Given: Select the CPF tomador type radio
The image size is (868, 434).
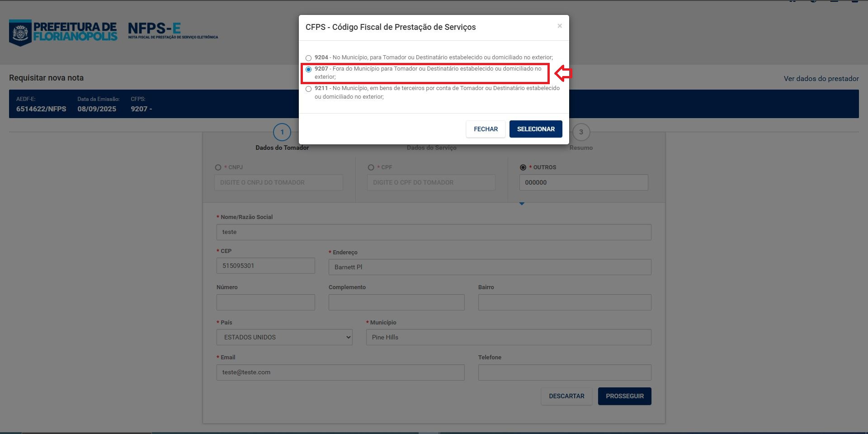Looking at the screenshot, I should [371, 167].
